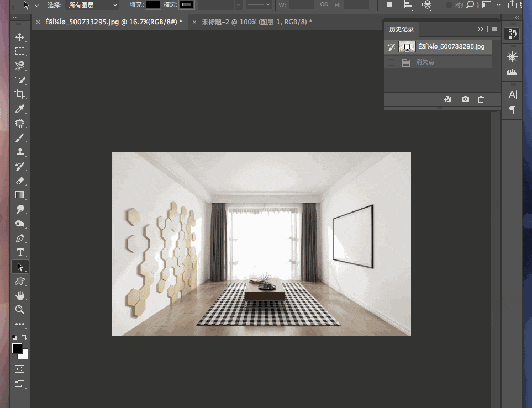Swap foreground and background colors

24,337
